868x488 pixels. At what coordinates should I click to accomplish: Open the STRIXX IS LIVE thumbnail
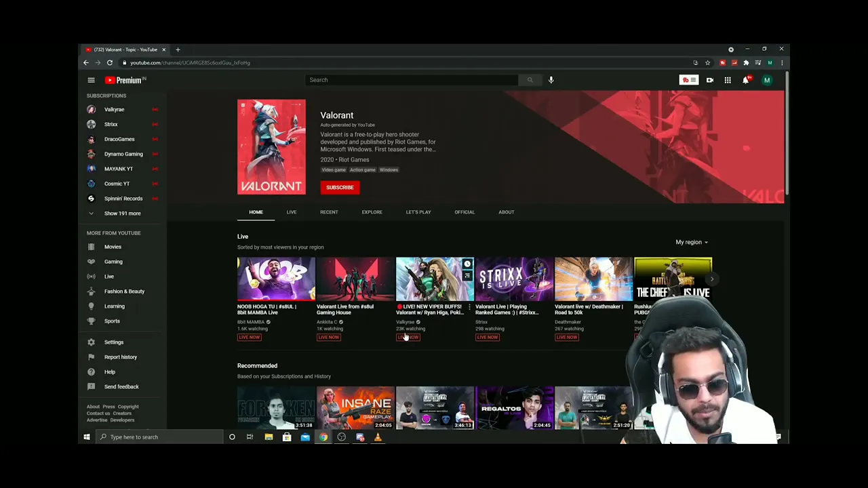click(x=514, y=279)
